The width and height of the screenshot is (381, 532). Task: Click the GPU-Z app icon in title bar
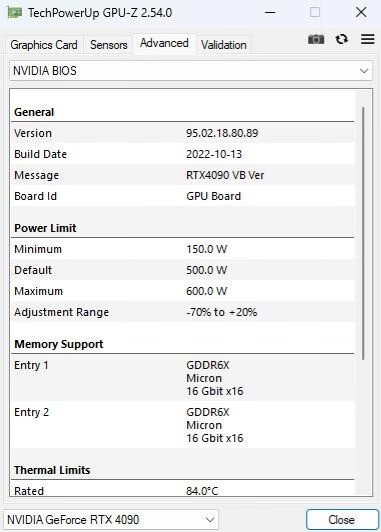15,13
